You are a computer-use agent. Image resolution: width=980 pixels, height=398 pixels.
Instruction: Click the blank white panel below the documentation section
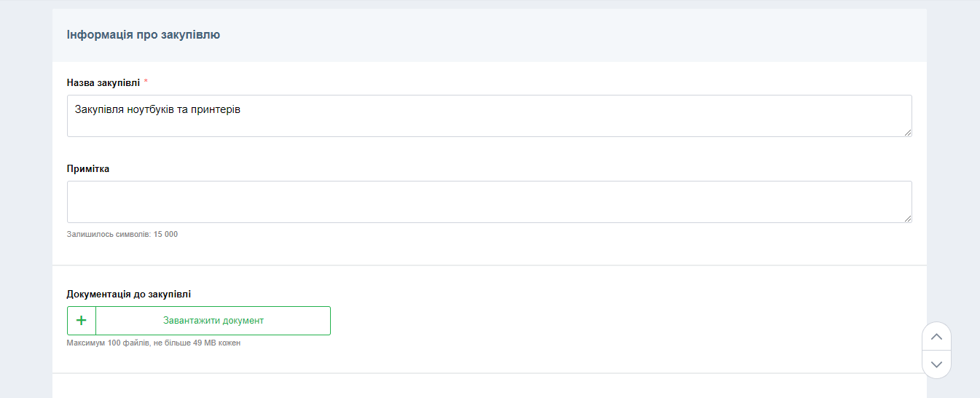[488, 386]
